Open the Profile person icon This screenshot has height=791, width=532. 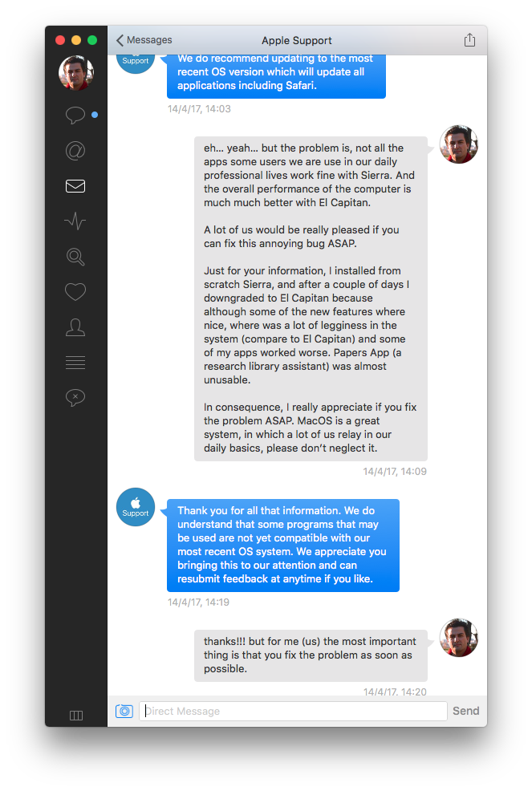[x=75, y=327]
